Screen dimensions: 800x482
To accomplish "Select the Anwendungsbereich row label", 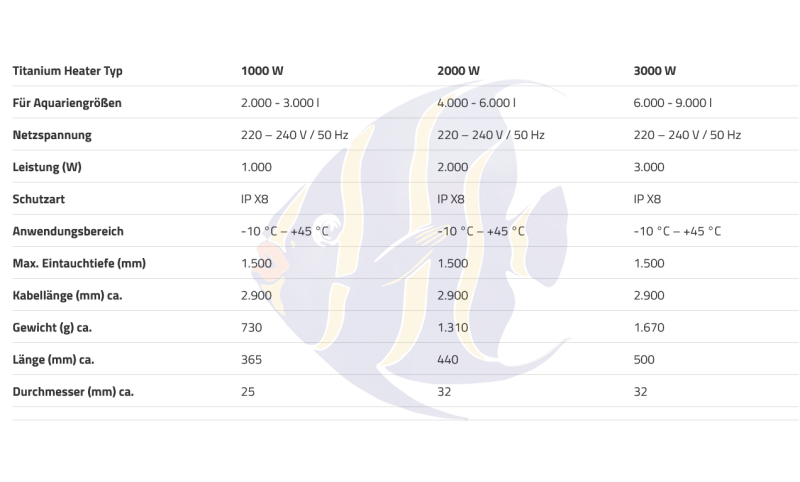I will pyautogui.click(x=68, y=232).
